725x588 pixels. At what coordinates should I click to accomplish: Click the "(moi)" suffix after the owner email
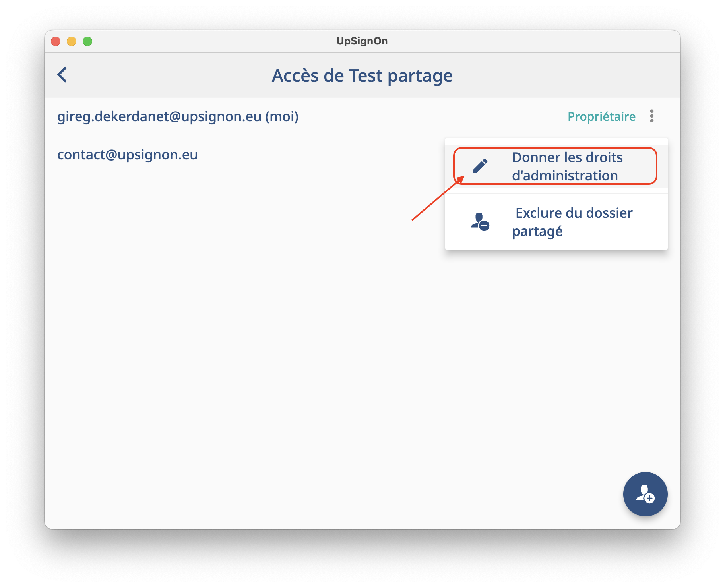point(282,116)
